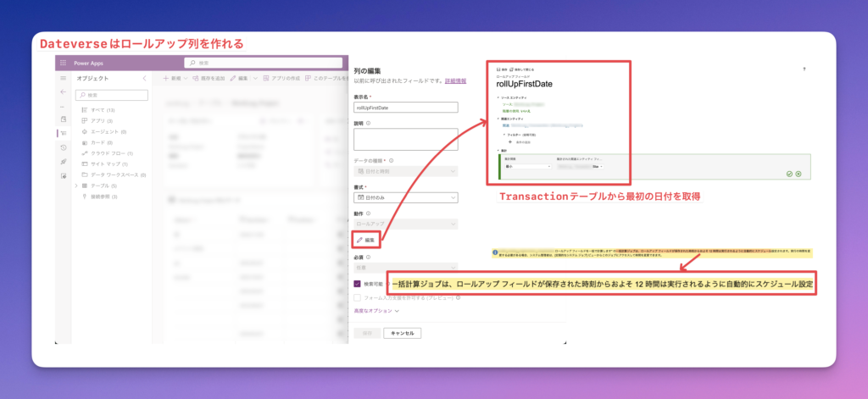This screenshot has width=868, height=399.
Task: Click the back arrow in left rail
Action: pyautogui.click(x=63, y=91)
